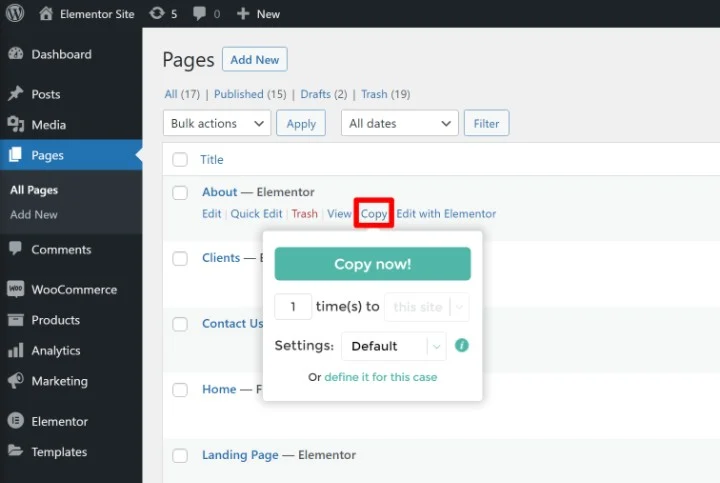Open Media in the sidebar
720x483 pixels.
[49, 124]
